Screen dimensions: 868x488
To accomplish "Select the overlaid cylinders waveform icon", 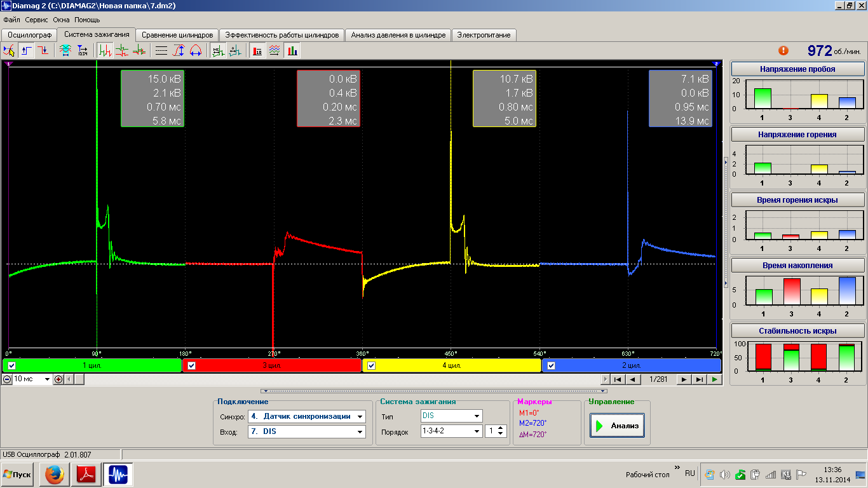I will click(x=139, y=51).
